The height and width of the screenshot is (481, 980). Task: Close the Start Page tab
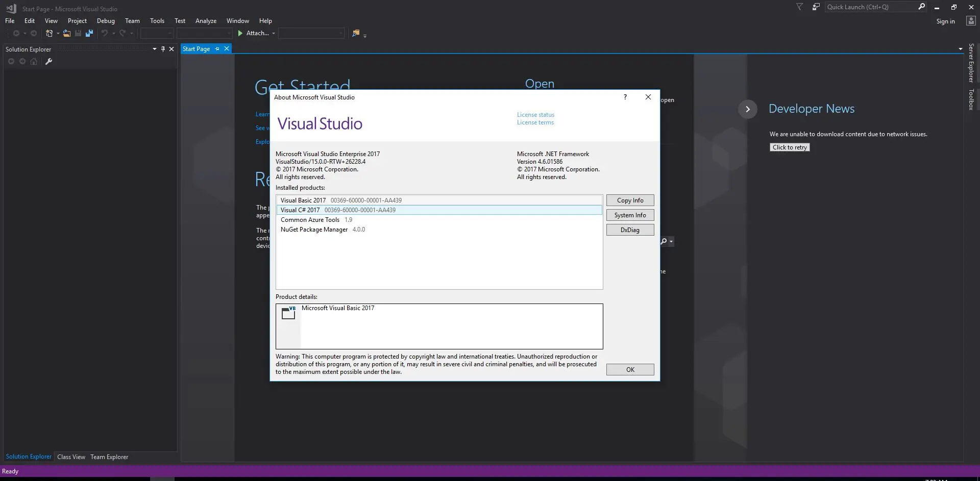coord(227,48)
